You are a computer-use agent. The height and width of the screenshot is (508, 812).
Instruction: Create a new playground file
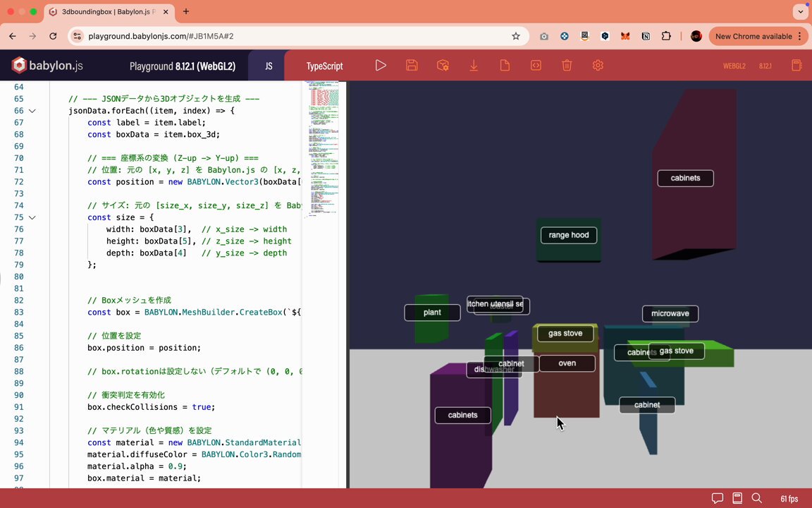(505, 66)
